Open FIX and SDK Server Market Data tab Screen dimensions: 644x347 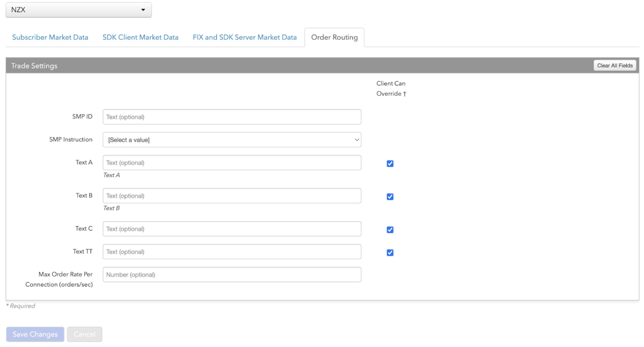click(245, 37)
